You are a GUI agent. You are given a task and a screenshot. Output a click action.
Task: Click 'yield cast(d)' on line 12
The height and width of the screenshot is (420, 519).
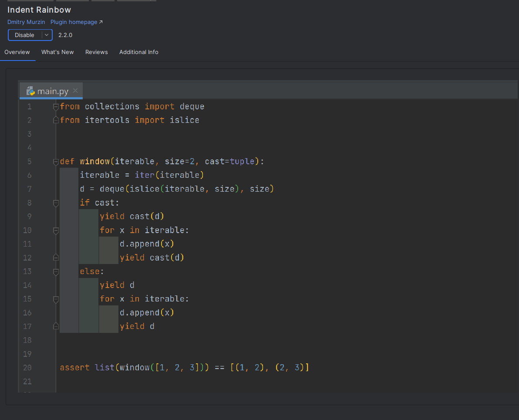pos(152,257)
